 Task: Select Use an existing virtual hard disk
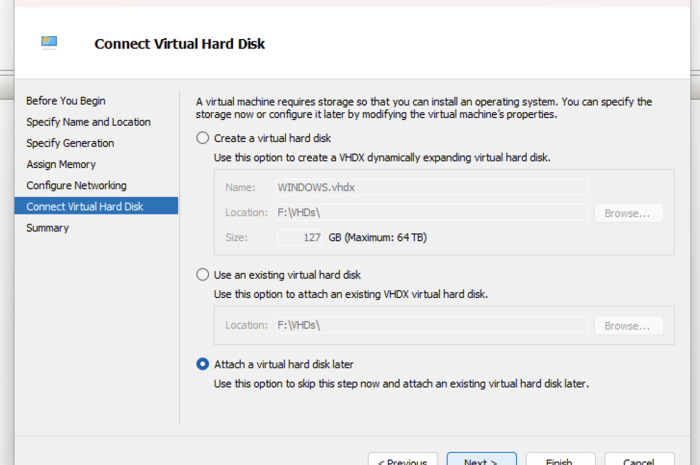click(x=204, y=274)
